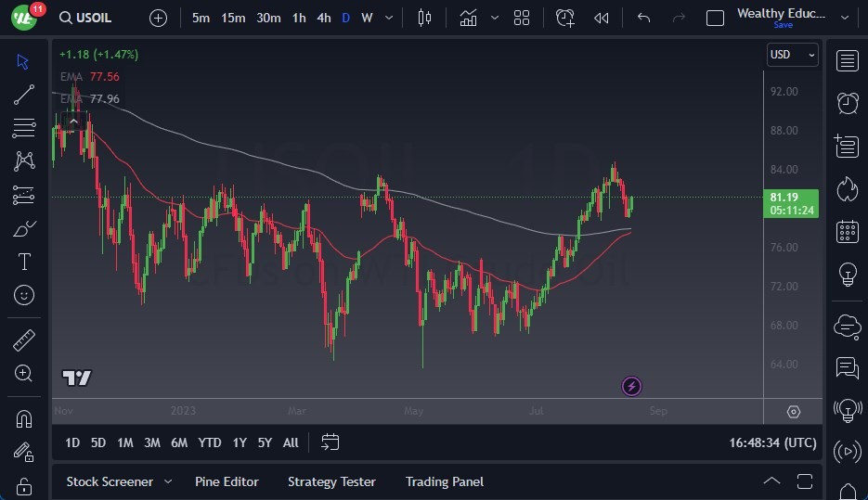Viewport: 868px width, 500px height.
Task: Switch to the 4h timeframe
Action: [x=323, y=18]
